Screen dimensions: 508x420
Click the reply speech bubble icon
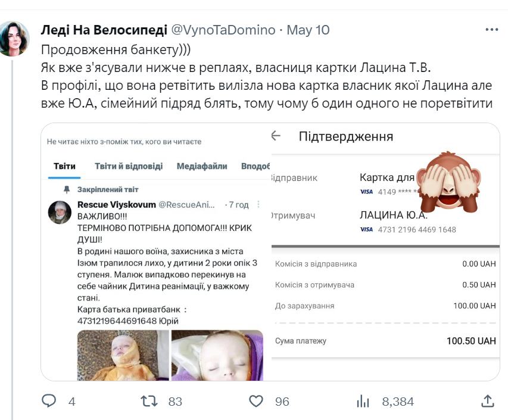[x=49, y=402]
